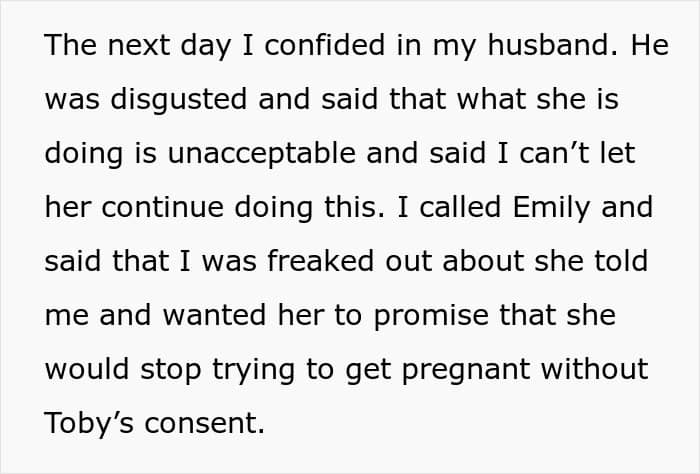Click the word "freaked"

320,261
